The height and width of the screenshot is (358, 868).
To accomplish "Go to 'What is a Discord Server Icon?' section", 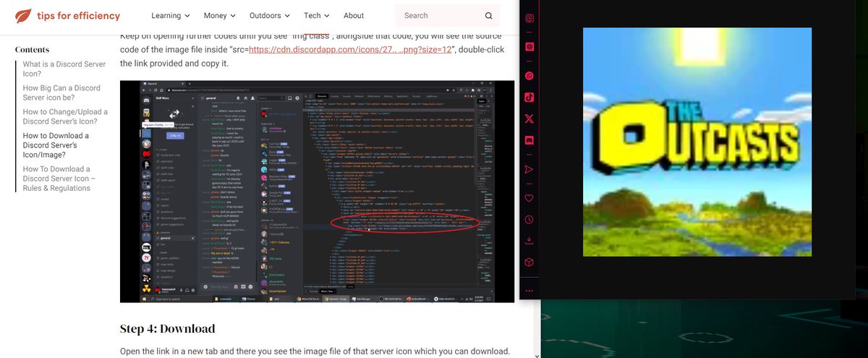I will click(x=64, y=69).
